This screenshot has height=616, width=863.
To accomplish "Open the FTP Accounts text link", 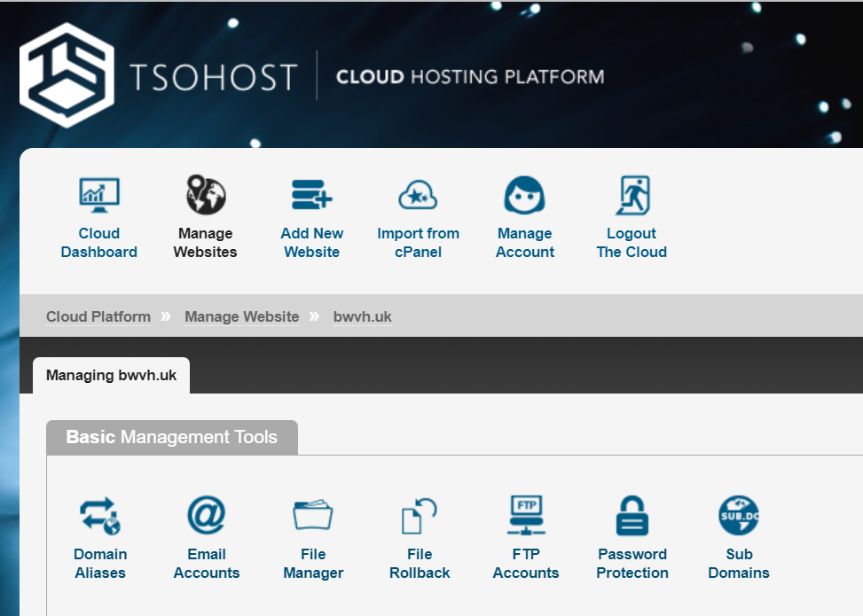I will pos(526,563).
